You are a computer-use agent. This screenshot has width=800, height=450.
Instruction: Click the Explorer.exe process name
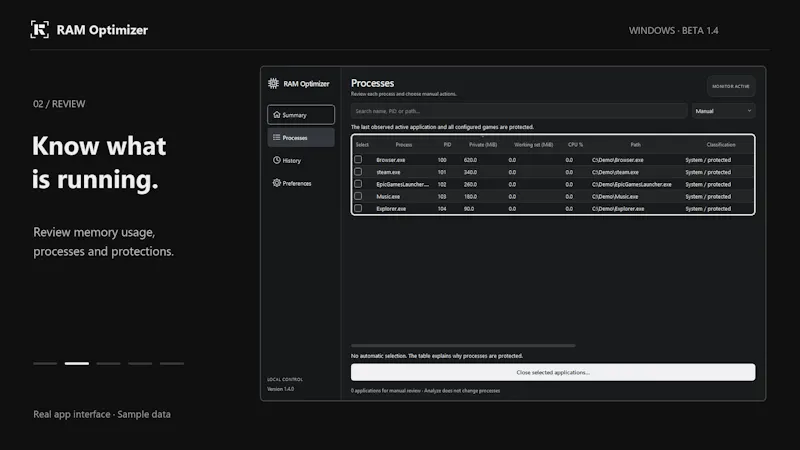391,209
